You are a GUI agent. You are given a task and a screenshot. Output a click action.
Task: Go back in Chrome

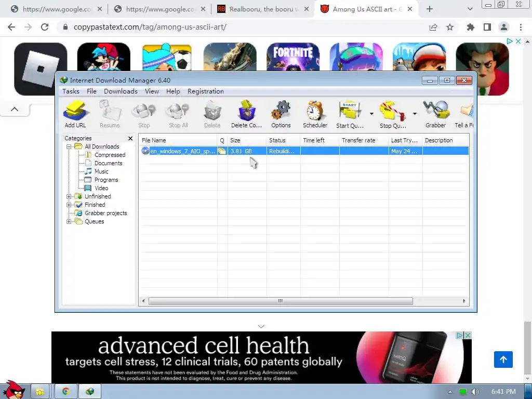(x=11, y=27)
